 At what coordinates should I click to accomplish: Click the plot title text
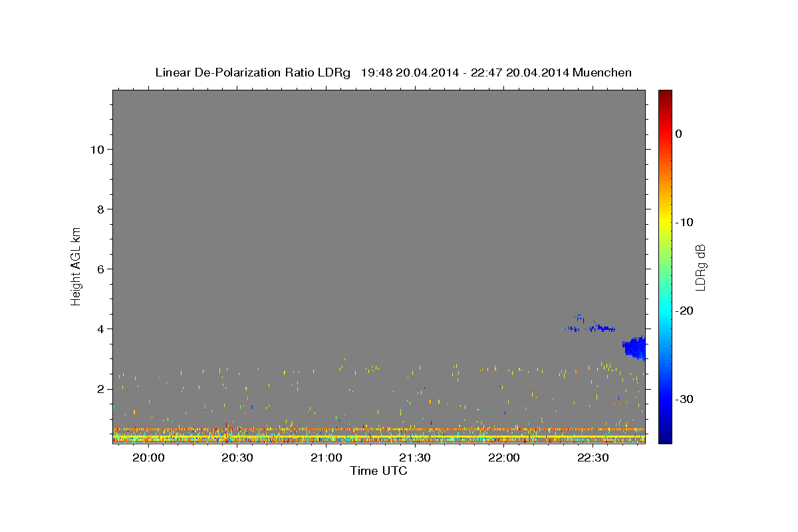pos(393,72)
